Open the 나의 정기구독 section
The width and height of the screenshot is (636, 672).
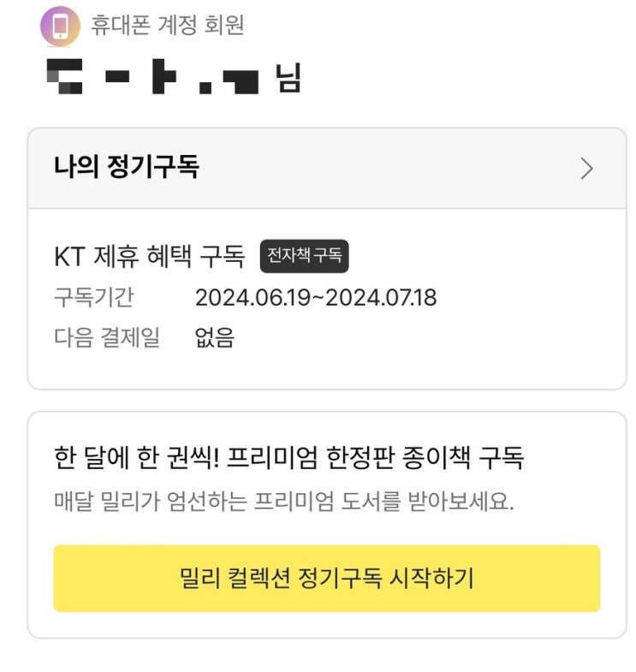click(x=126, y=168)
